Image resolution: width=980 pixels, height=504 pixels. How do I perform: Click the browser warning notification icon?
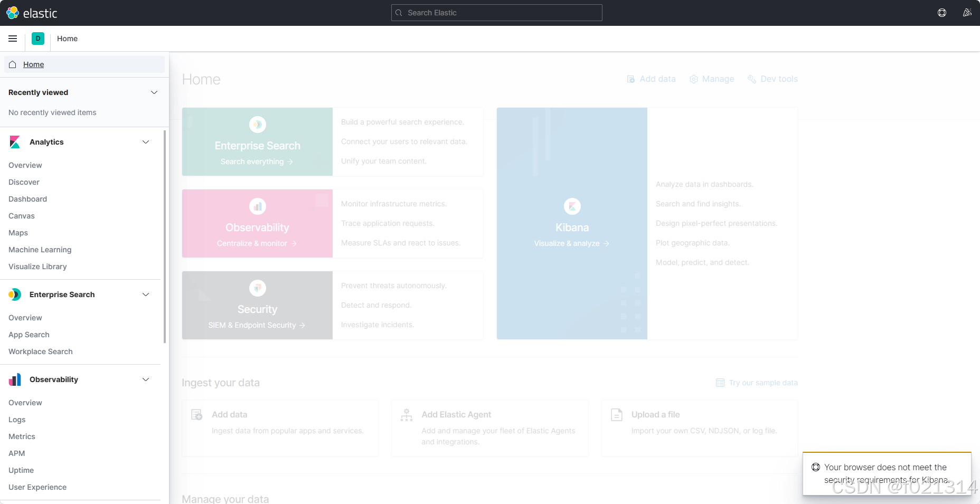pyautogui.click(x=816, y=467)
